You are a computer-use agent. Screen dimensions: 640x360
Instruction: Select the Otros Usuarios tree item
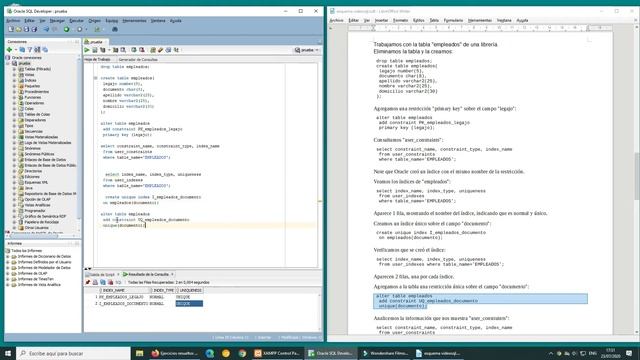(x=36, y=228)
